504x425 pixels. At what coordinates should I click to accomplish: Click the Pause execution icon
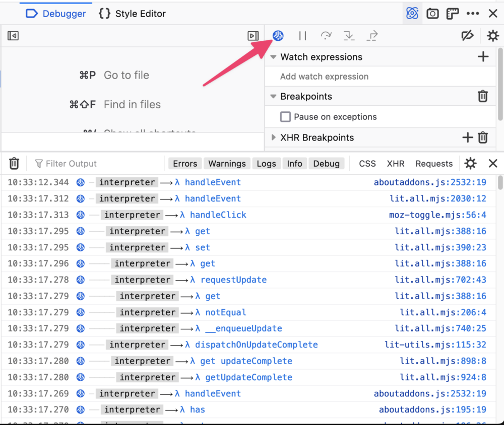pyautogui.click(x=302, y=36)
